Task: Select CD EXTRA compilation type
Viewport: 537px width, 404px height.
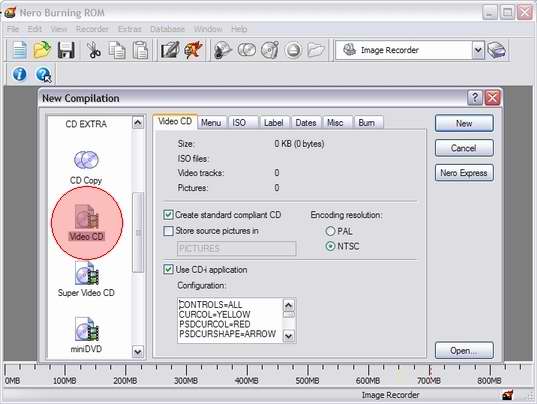Action: coord(86,124)
